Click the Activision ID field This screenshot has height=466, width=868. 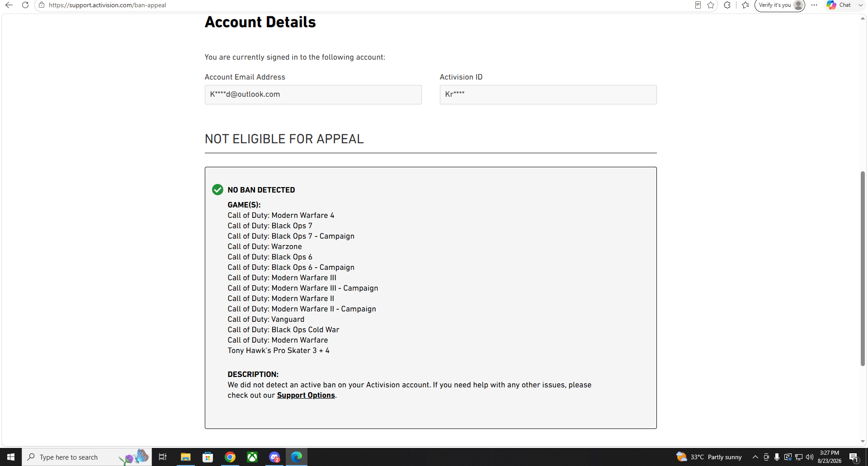point(548,94)
